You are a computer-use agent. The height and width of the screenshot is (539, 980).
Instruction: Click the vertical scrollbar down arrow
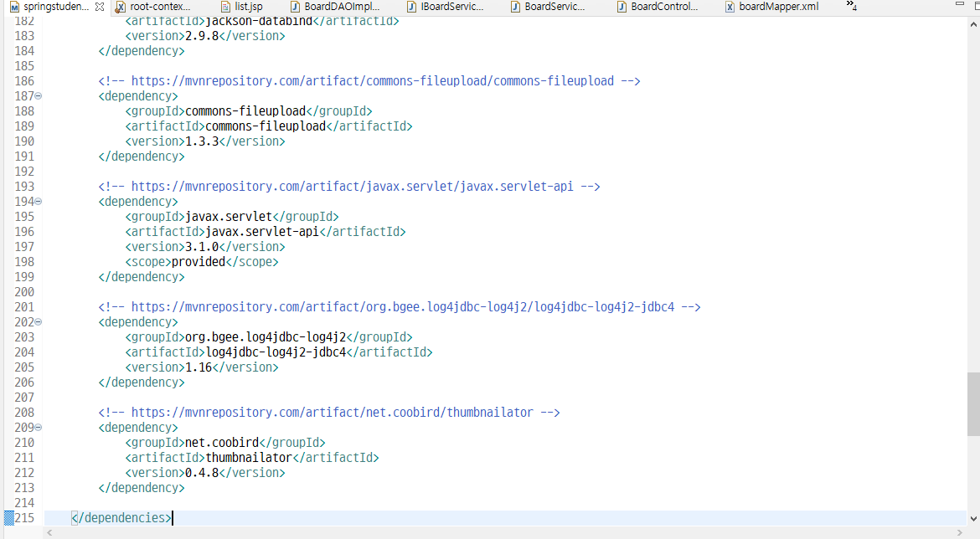tap(973, 518)
